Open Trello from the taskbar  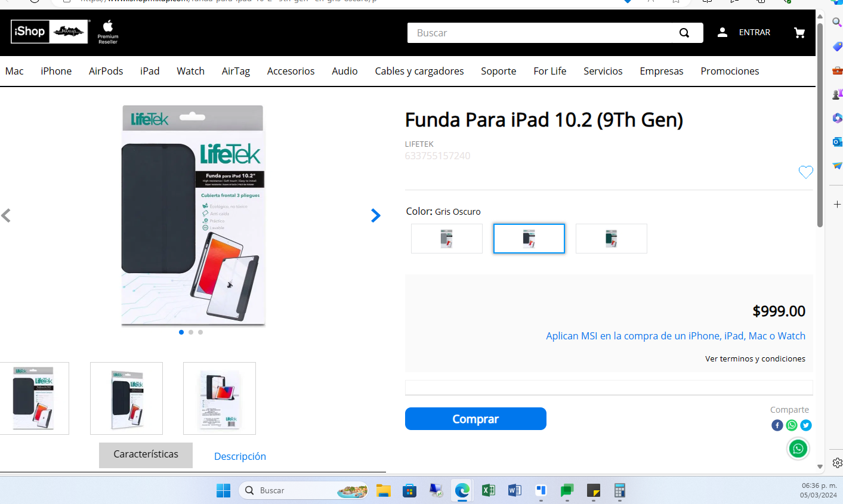(x=541, y=490)
